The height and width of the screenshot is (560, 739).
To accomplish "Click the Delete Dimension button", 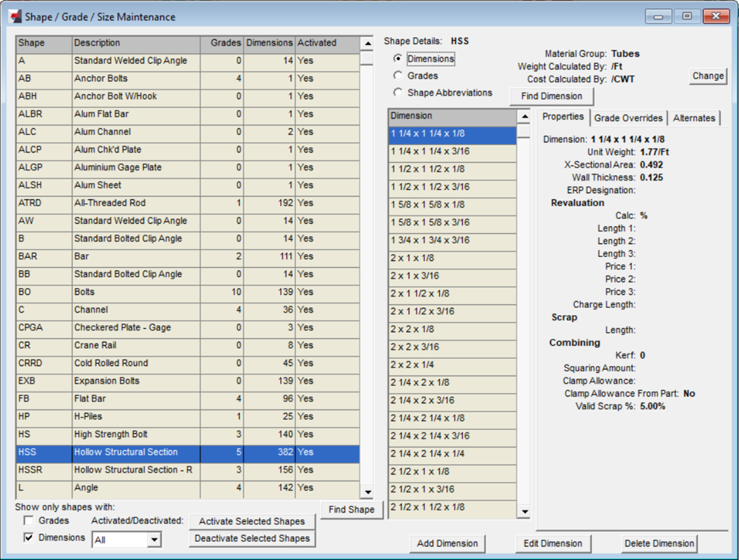I will [x=659, y=543].
